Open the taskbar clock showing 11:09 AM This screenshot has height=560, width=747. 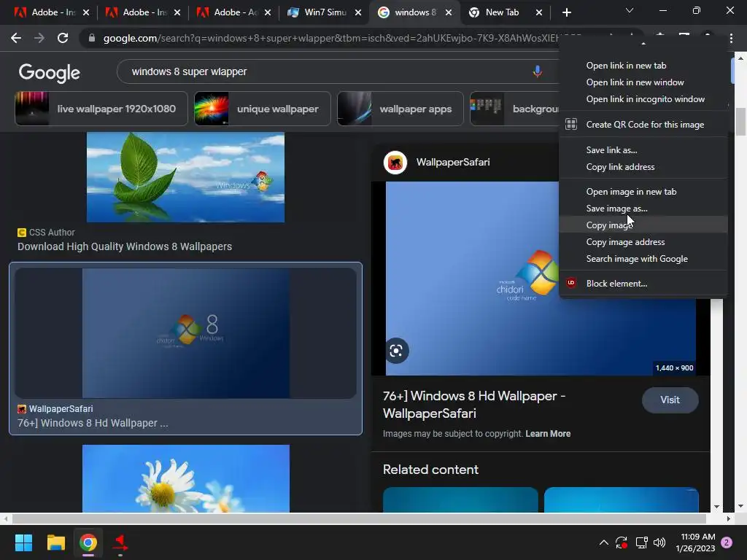click(695, 542)
